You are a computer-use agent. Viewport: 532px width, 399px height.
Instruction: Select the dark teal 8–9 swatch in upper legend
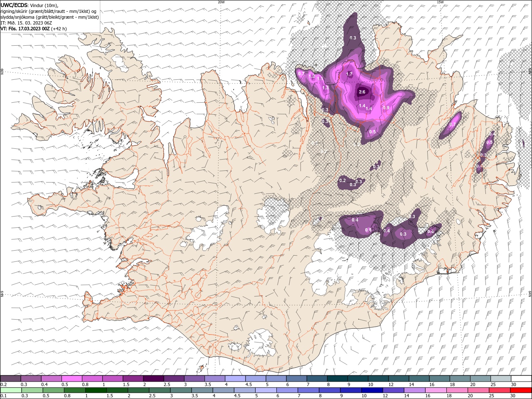pos(337,378)
